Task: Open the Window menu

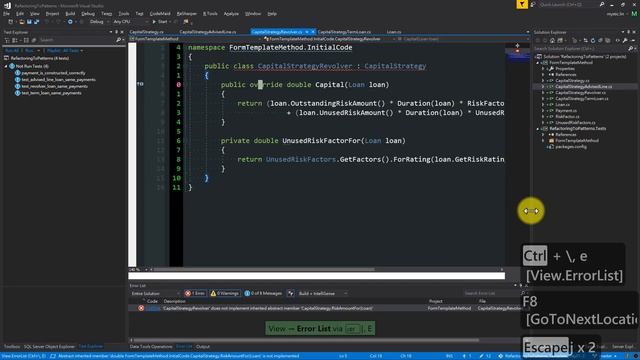Action: pyautogui.click(x=253, y=13)
